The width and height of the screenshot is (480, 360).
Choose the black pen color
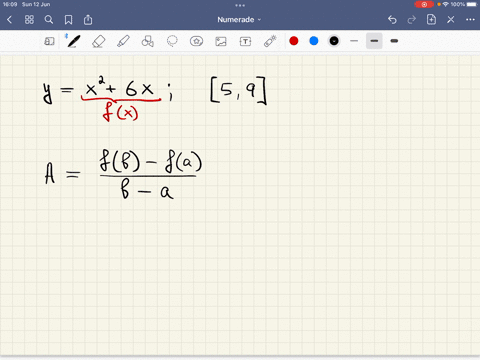(x=334, y=41)
